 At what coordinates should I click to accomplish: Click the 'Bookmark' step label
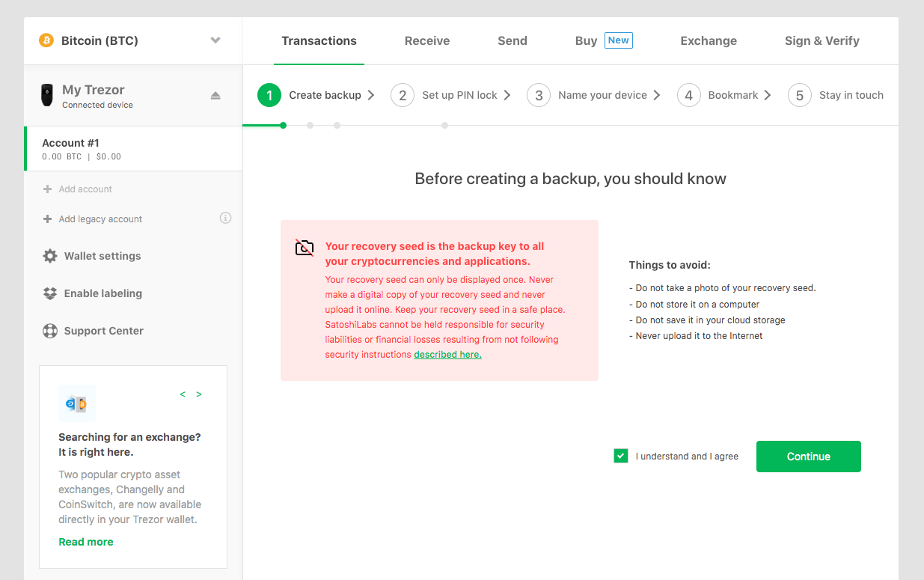pos(733,95)
